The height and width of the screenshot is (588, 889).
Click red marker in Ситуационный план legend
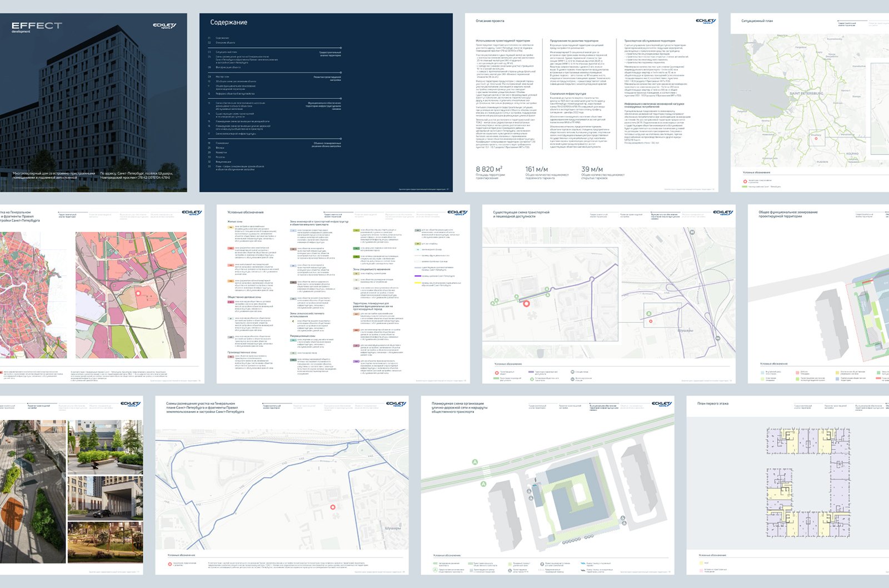coord(745,181)
